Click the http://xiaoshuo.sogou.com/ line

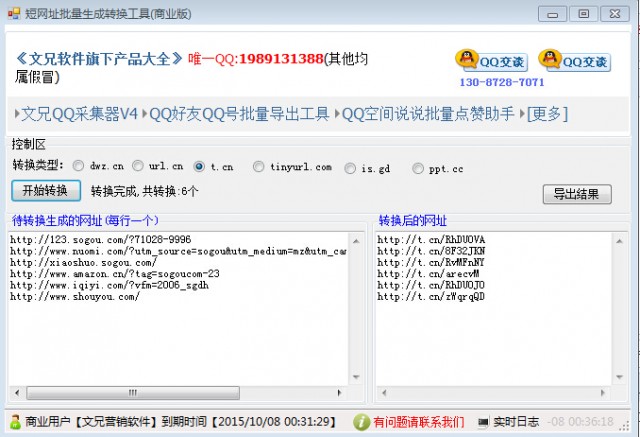[x=83, y=262]
